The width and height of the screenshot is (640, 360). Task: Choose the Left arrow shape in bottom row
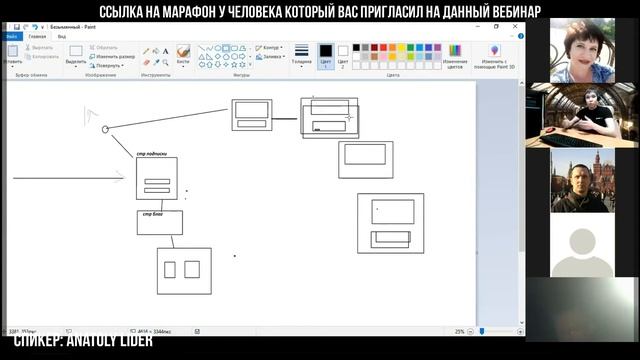tap(202, 64)
